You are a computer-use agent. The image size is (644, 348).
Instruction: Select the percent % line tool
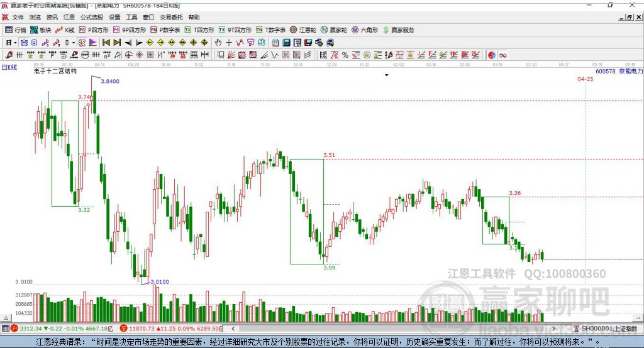point(345,55)
